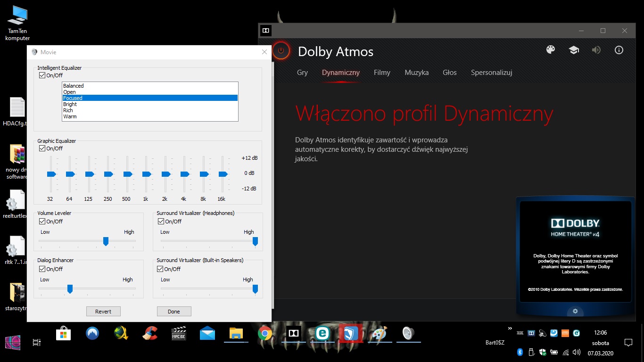Viewport: 644px width, 362px height.
Task: Open the Windows Start menu
Action: [x=13, y=343]
